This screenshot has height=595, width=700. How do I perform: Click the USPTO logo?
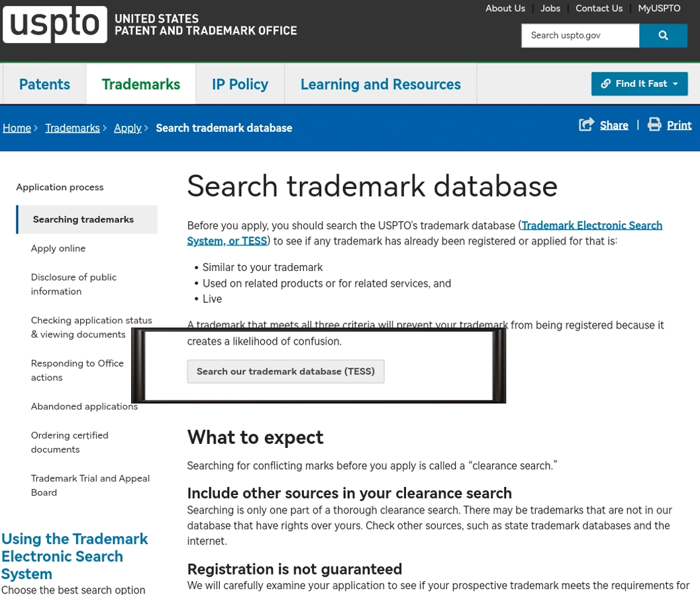(x=55, y=25)
